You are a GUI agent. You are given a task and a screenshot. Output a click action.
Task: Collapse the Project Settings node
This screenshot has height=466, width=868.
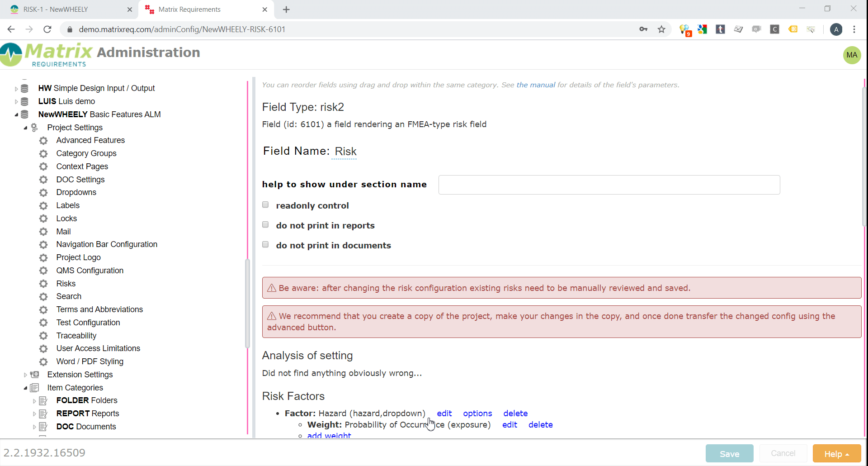[25, 128]
